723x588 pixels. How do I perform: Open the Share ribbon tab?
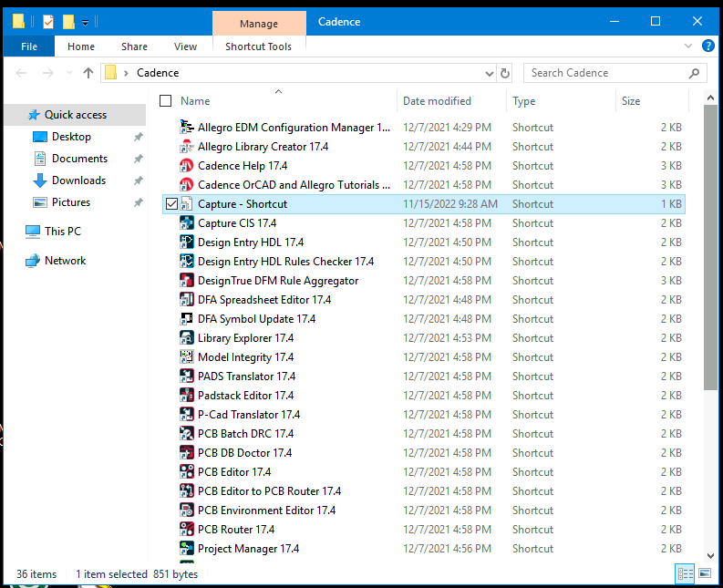pos(134,46)
